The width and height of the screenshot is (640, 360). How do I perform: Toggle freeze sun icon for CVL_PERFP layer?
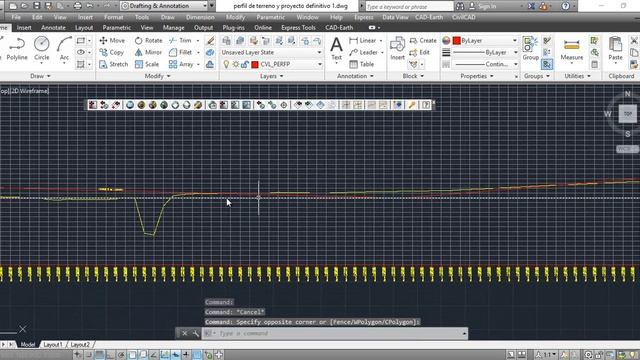pos(236,64)
